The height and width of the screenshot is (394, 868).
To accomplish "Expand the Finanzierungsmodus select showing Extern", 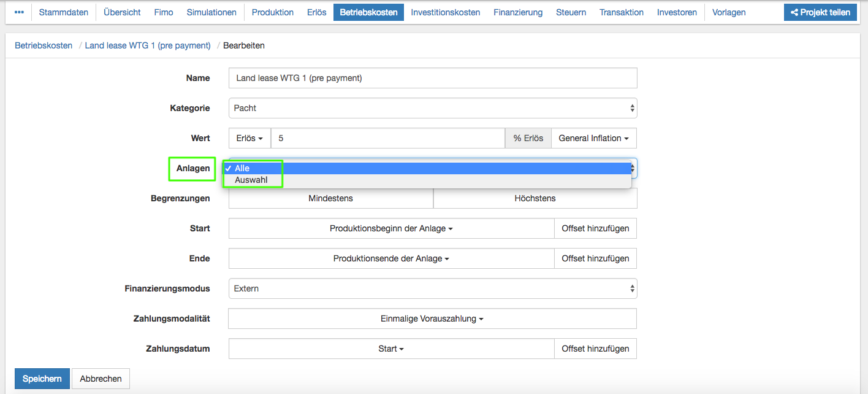I will pos(432,288).
